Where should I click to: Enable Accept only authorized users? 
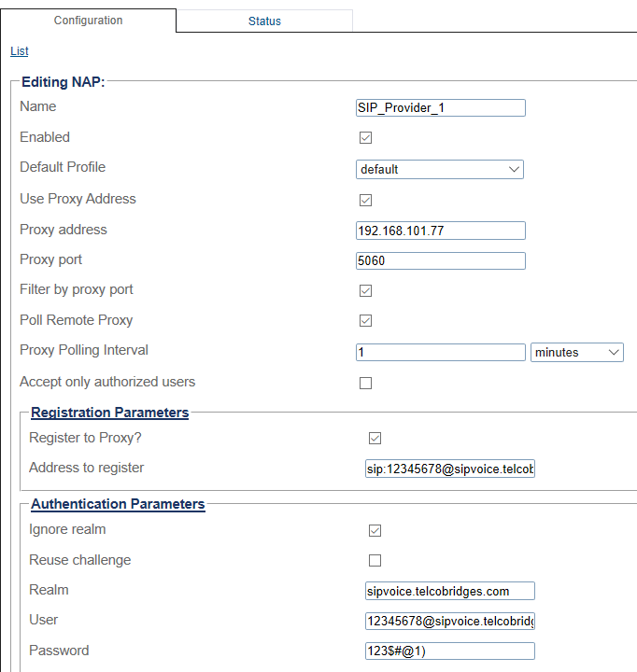coord(365,383)
